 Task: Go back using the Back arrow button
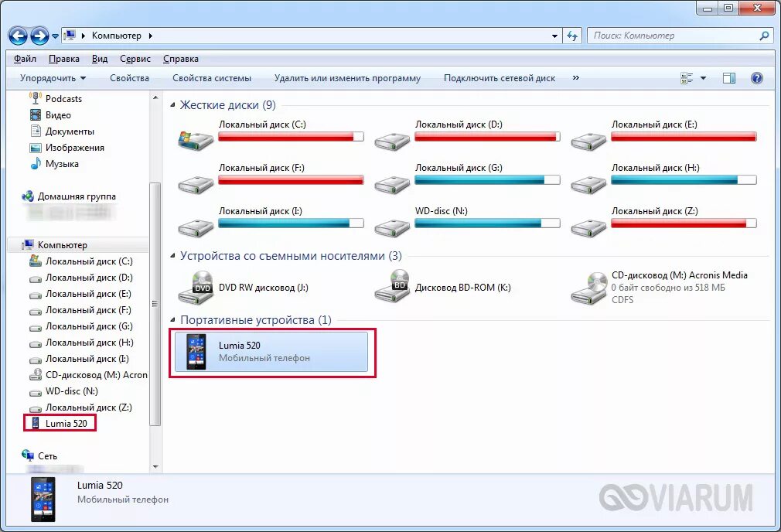(18, 36)
